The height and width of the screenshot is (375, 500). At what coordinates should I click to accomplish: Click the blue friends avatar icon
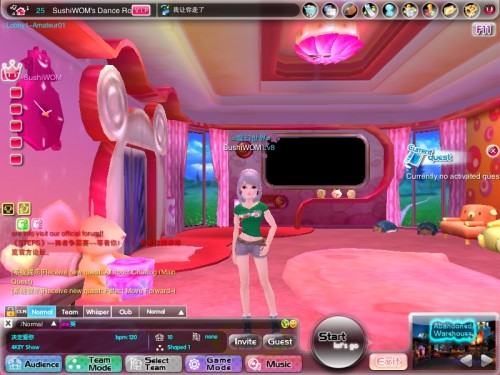[390, 10]
